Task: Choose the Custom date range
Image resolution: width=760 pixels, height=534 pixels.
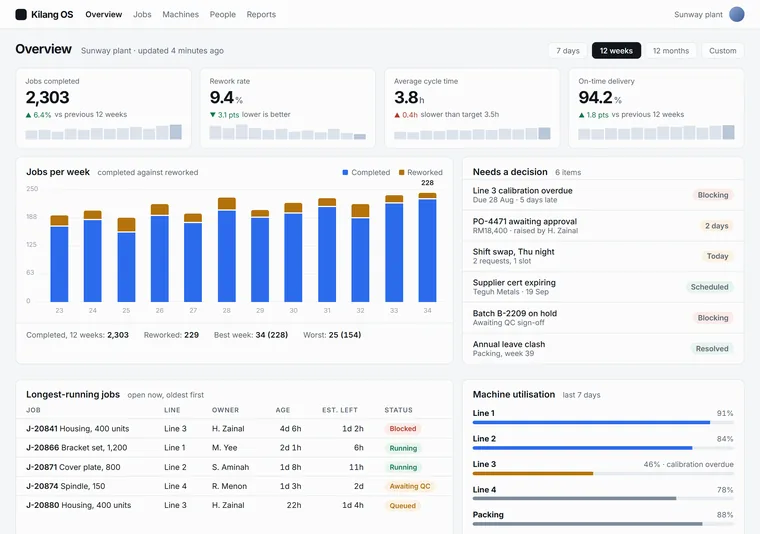Action: point(722,50)
